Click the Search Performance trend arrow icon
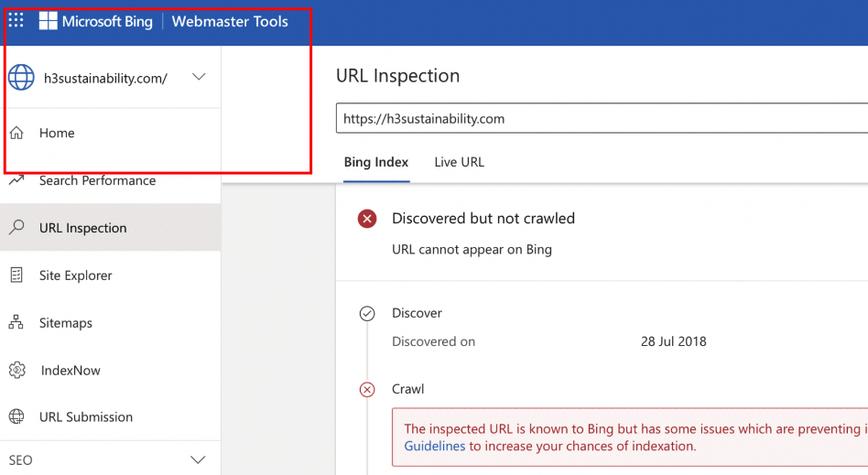The height and width of the screenshot is (475, 868). click(16, 180)
